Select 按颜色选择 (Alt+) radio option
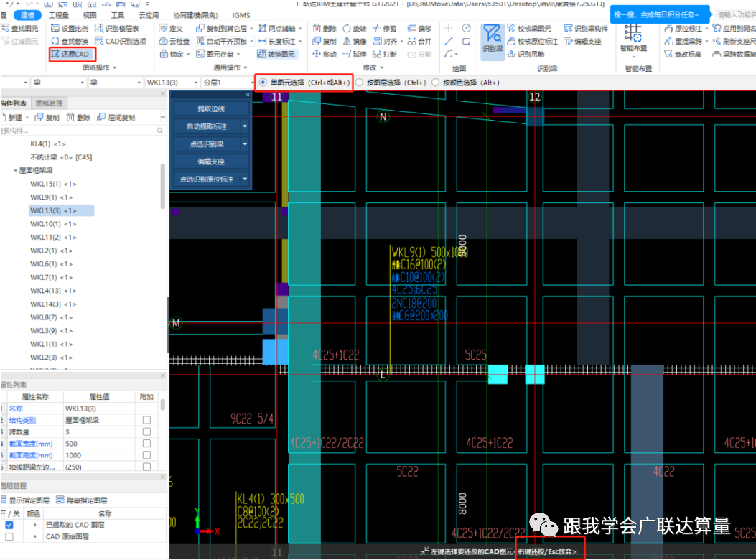 point(435,83)
